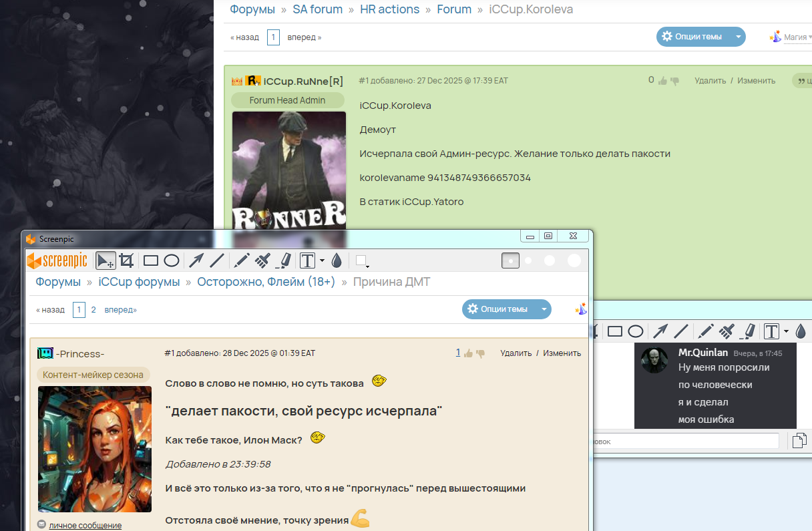Image resolution: width=812 pixels, height=531 pixels.
Task: Select the rectangle tool in front Screenpic window
Action: (151, 260)
